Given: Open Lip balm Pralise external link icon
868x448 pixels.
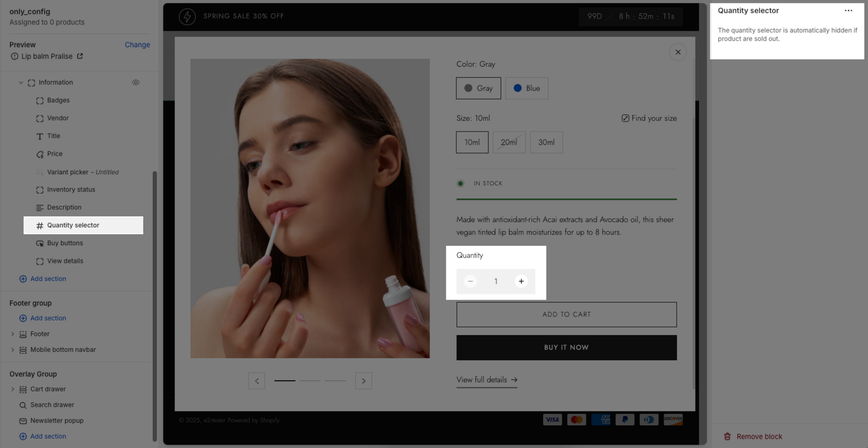Looking at the screenshot, I should click(80, 56).
